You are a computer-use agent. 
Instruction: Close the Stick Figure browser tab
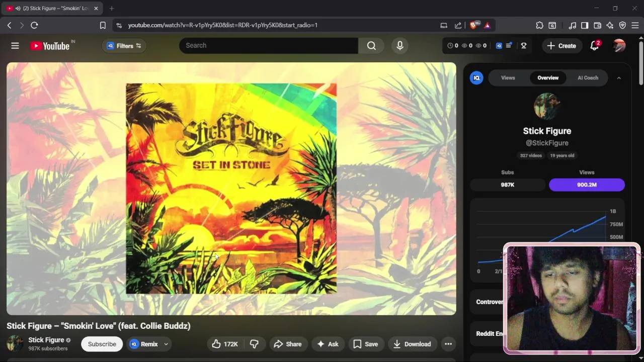pyautogui.click(x=96, y=8)
